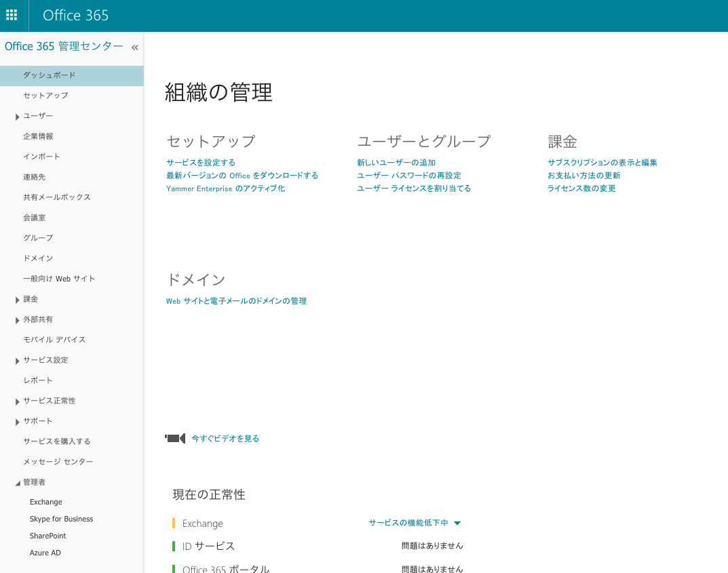Click ID サービス 問題はありません status

[432, 546]
